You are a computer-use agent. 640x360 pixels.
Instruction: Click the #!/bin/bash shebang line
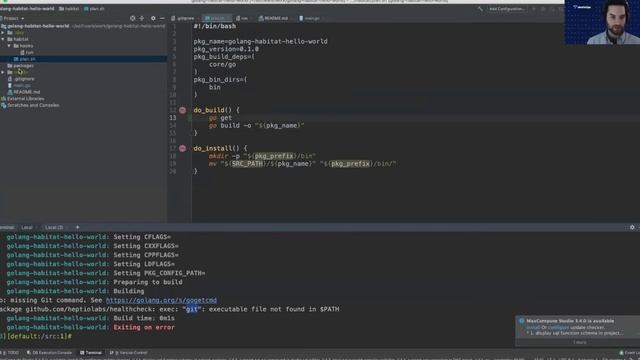(x=215, y=26)
